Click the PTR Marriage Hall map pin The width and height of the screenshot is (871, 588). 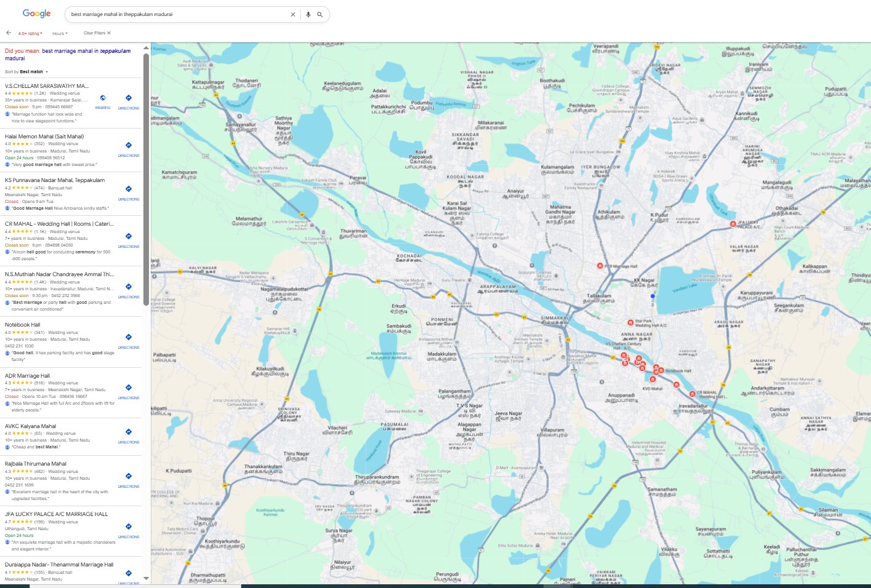tap(600, 266)
